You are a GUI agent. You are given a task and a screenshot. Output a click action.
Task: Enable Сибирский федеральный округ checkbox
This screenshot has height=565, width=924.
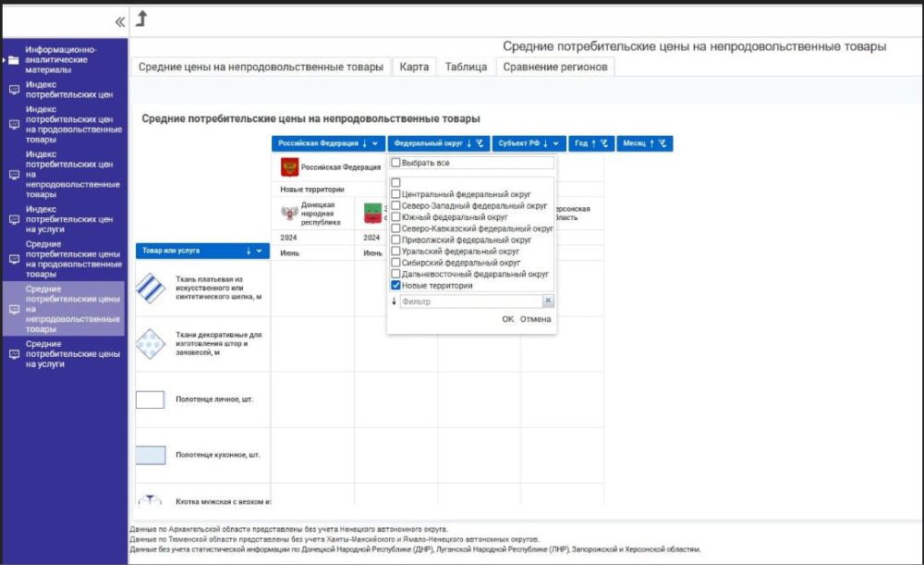[x=395, y=263]
